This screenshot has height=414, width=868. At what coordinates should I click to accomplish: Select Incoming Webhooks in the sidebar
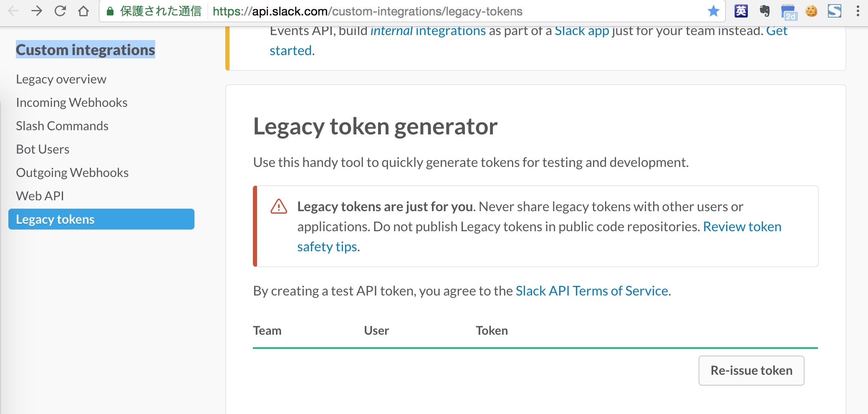tap(72, 102)
